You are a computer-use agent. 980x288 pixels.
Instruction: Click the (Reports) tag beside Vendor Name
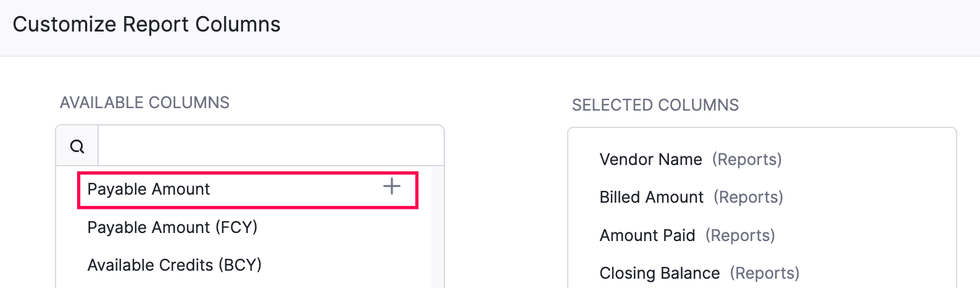747,159
